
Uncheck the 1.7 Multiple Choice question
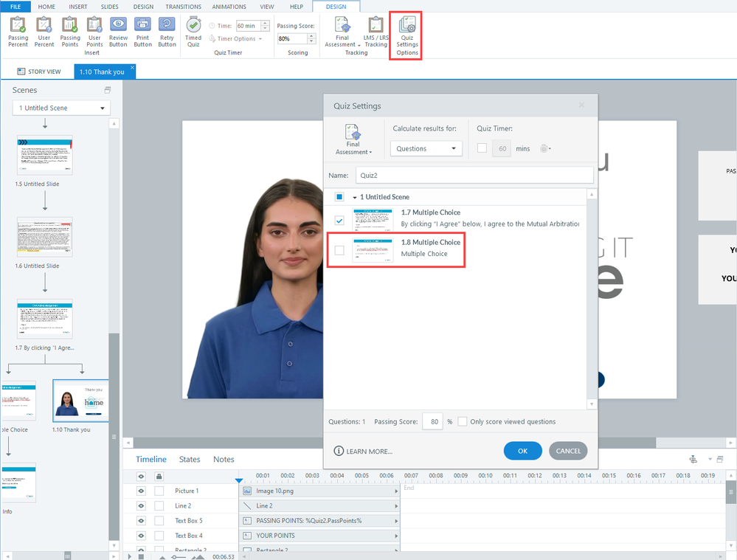339,221
